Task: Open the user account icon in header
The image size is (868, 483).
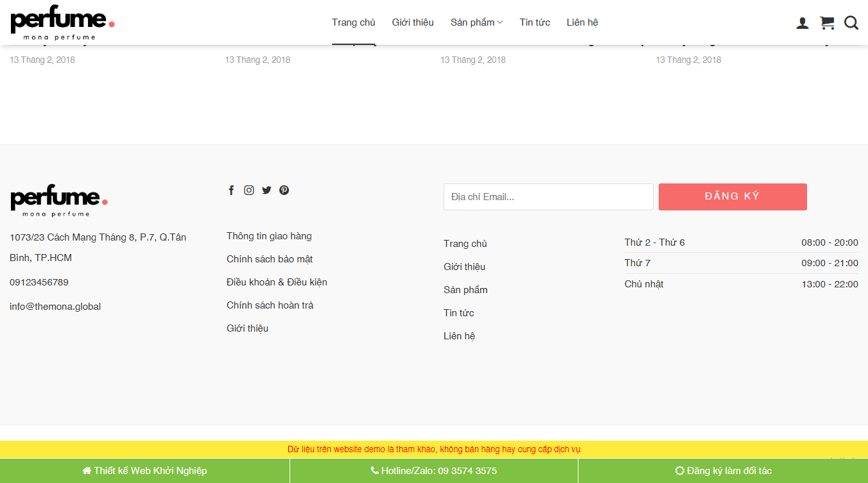Action: (803, 23)
